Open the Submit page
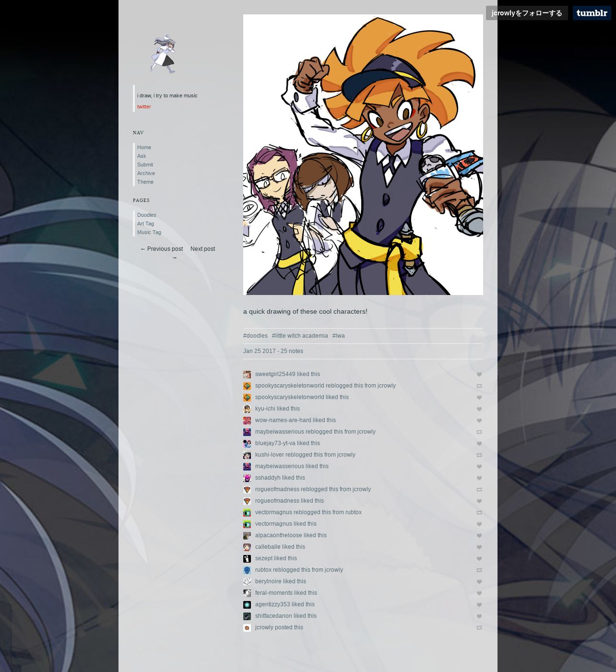 145,165
